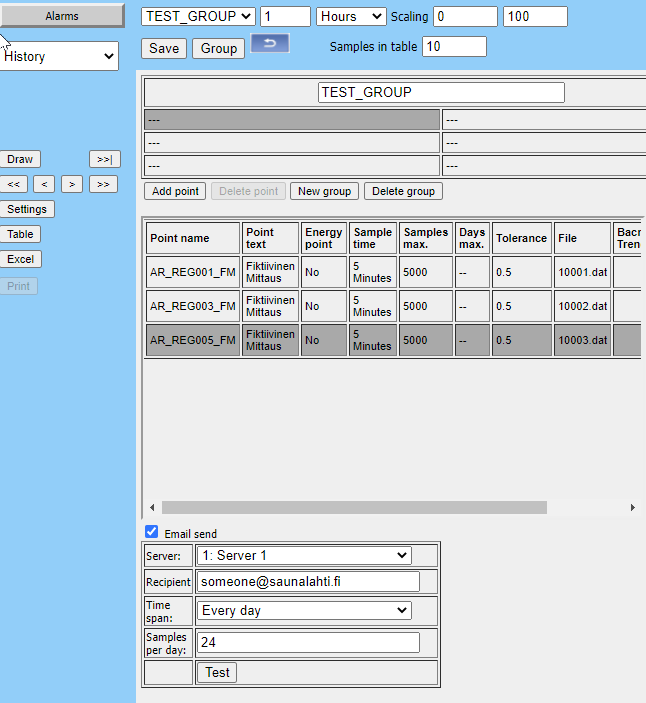
Task: Click the File column header
Action: click(x=582, y=238)
